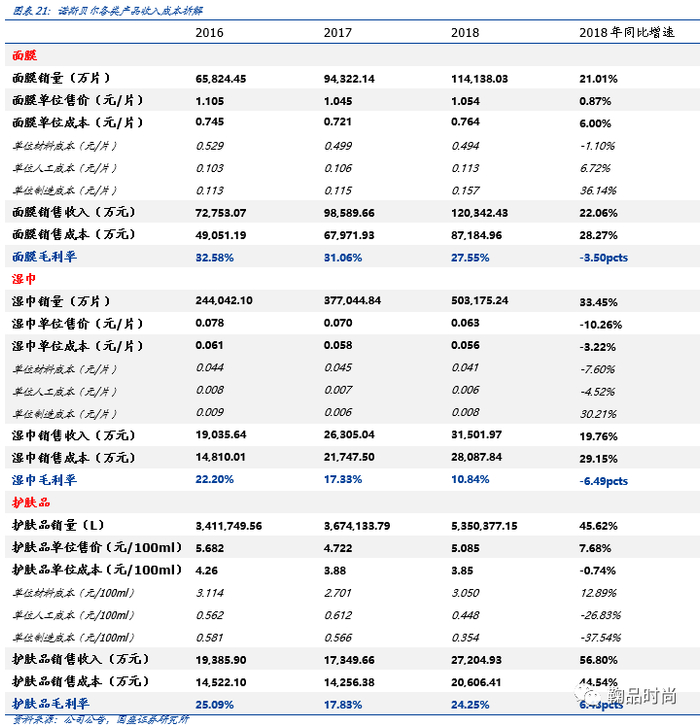This screenshot has height=727, width=700.
Task: Click the value 28,087.84
Action: [477, 457]
